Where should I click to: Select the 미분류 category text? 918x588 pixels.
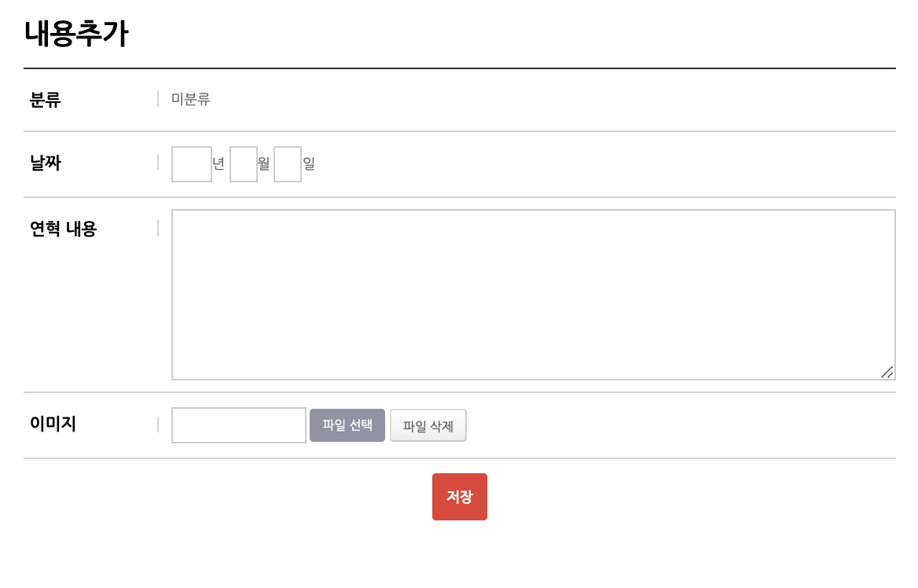point(191,99)
